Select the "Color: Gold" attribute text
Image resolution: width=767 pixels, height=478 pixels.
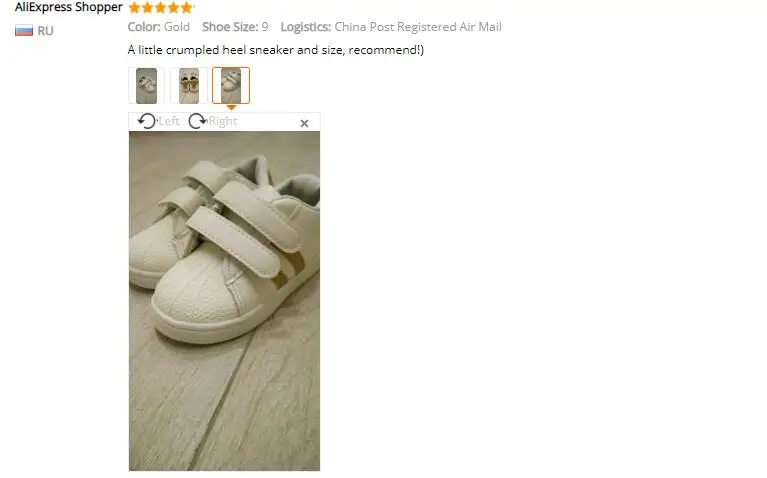(x=158, y=27)
